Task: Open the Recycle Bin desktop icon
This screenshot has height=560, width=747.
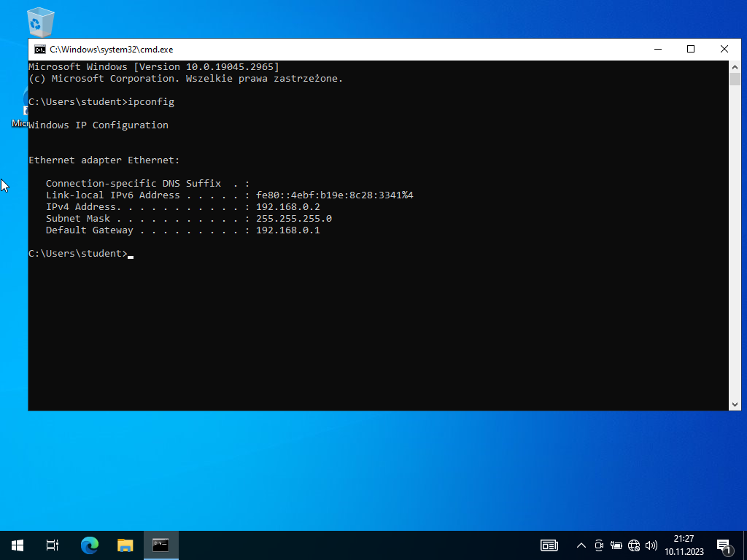Action: pyautogui.click(x=41, y=21)
